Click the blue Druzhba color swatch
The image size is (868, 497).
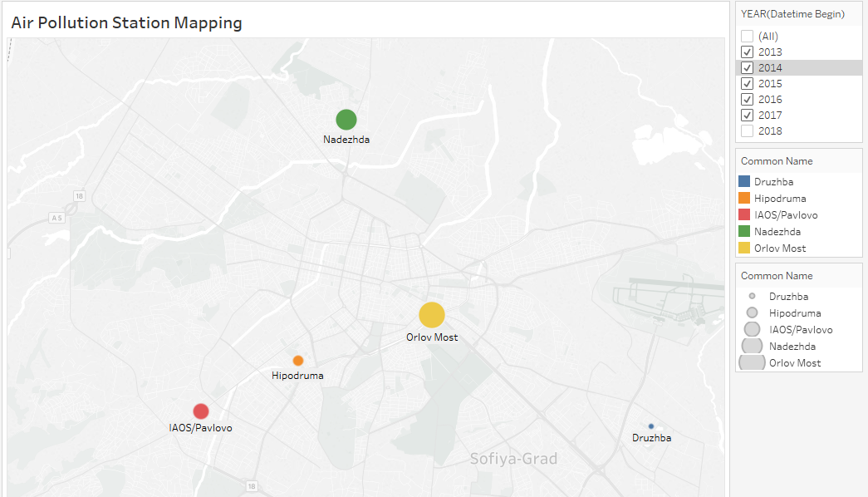point(744,182)
